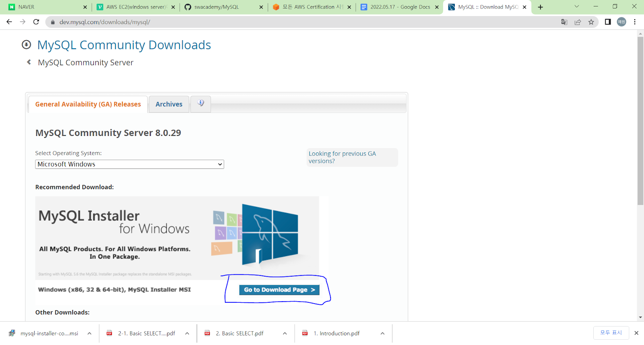
Task: Click the vertical scrollbar thumb
Action: pyautogui.click(x=640, y=121)
